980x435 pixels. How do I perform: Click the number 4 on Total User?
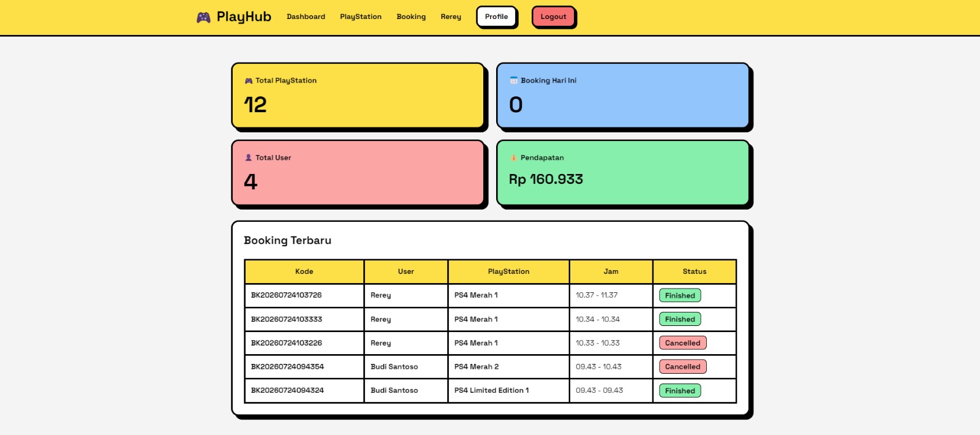(x=251, y=181)
